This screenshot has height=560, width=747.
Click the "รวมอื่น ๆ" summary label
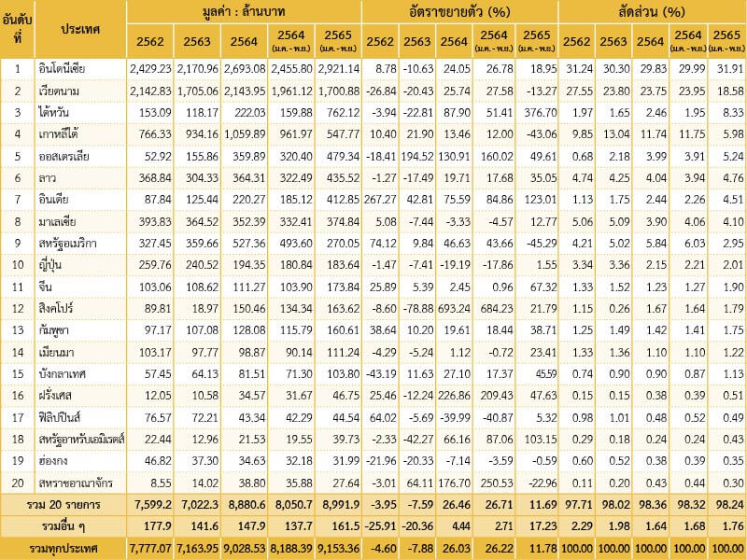pyautogui.click(x=63, y=526)
